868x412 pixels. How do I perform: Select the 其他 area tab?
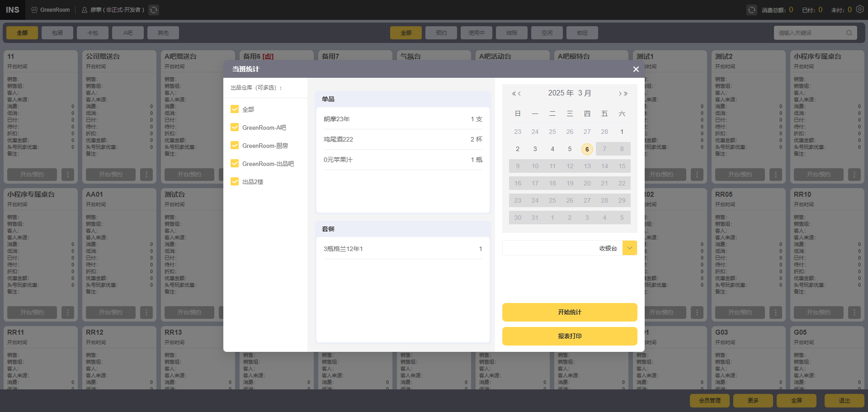(163, 33)
